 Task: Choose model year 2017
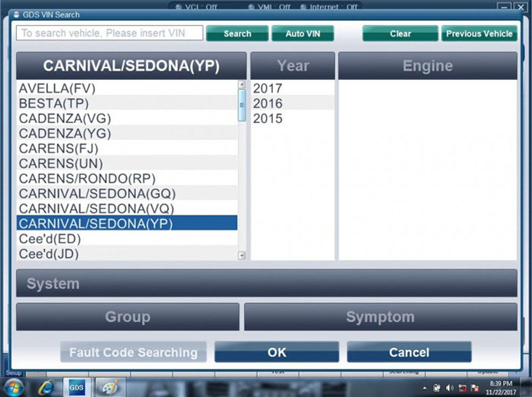(292, 88)
